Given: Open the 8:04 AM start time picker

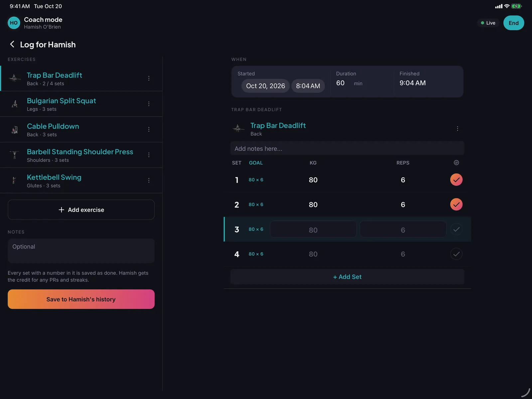Looking at the screenshot, I should tap(308, 86).
